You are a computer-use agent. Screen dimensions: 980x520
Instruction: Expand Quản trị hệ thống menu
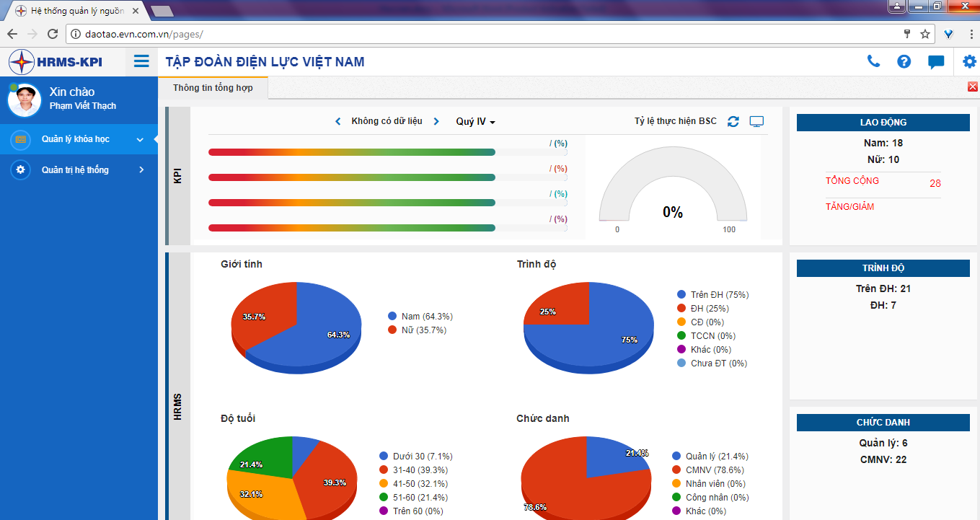pyautogui.click(x=79, y=169)
